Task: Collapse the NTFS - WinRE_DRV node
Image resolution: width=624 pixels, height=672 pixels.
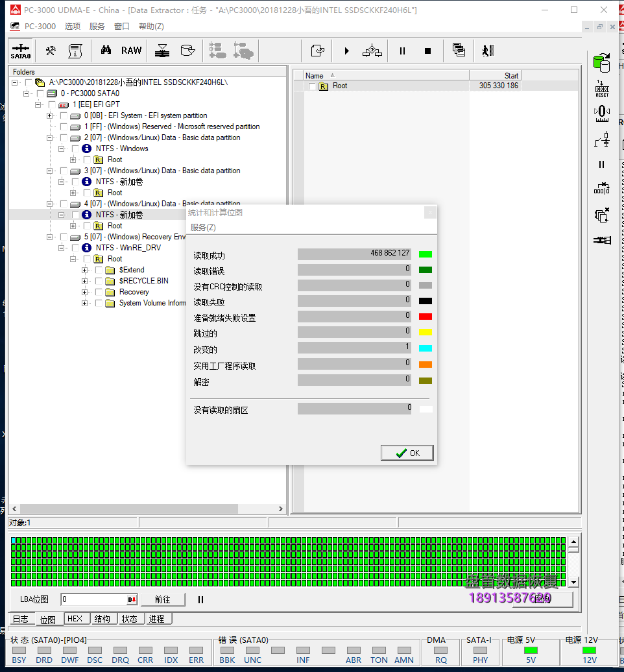Action: click(x=62, y=248)
